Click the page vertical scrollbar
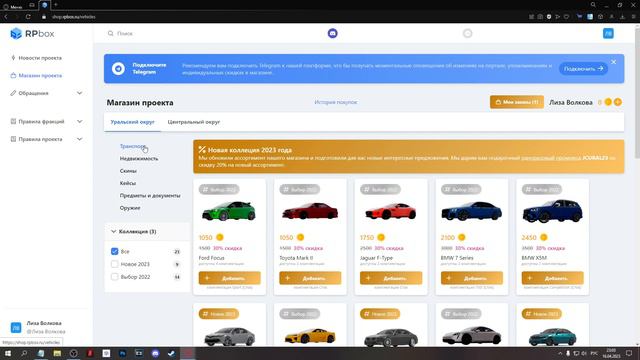The image size is (640, 360). tap(637, 94)
